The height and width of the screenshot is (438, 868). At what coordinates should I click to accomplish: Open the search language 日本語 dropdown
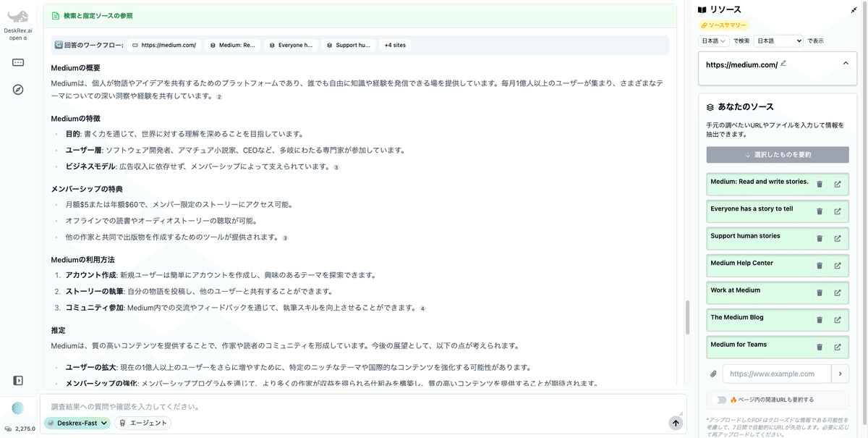714,41
